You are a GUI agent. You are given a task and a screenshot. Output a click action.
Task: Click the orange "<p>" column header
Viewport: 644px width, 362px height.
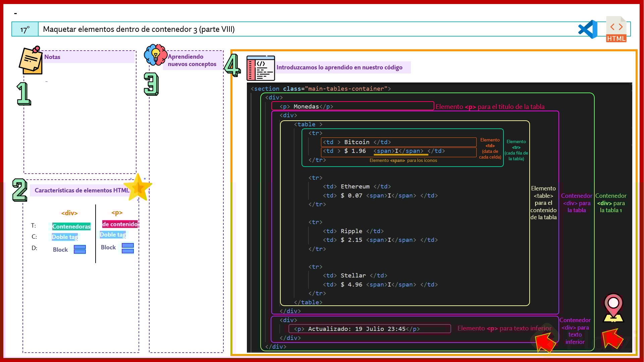[x=117, y=213]
